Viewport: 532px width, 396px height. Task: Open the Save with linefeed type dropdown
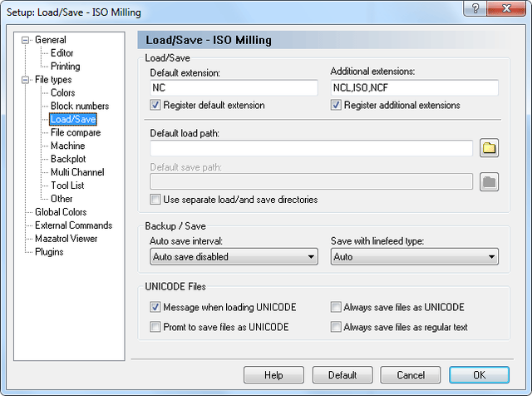pyautogui.click(x=414, y=257)
